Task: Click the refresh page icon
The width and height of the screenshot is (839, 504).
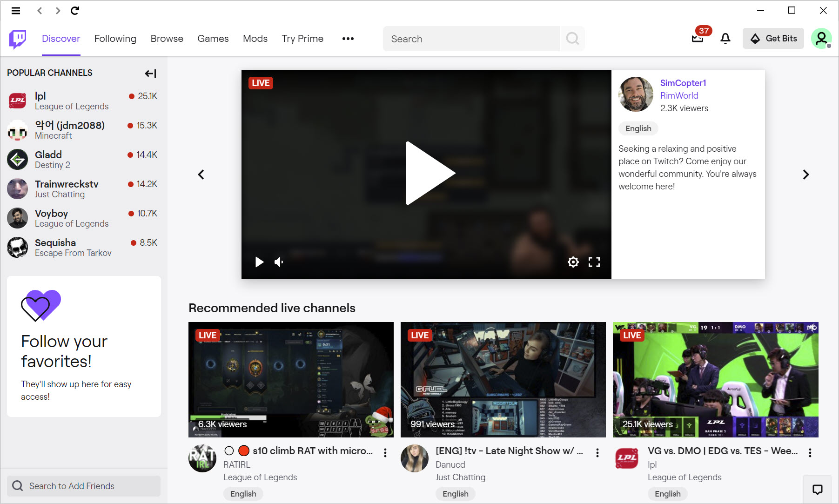Action: (75, 11)
